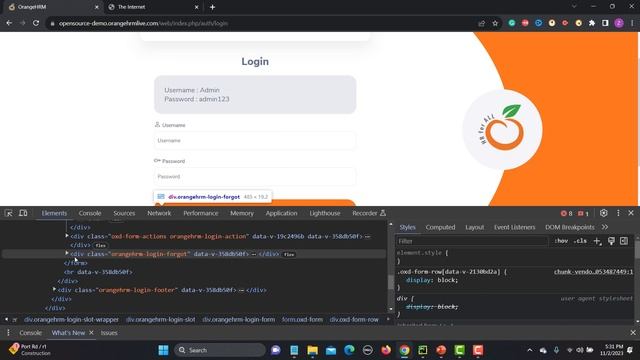Show more Styles pane tabs chevron
This screenshot has height=360, width=640.
coord(605,227)
